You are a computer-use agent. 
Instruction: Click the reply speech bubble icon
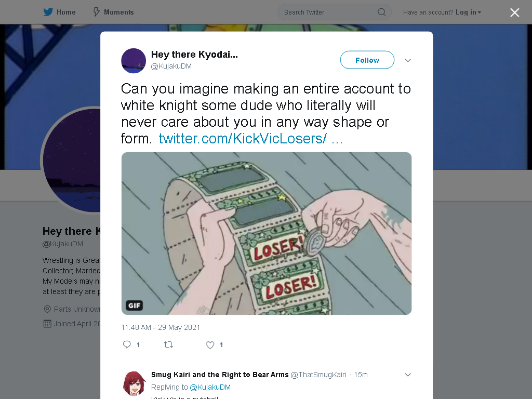(127, 345)
